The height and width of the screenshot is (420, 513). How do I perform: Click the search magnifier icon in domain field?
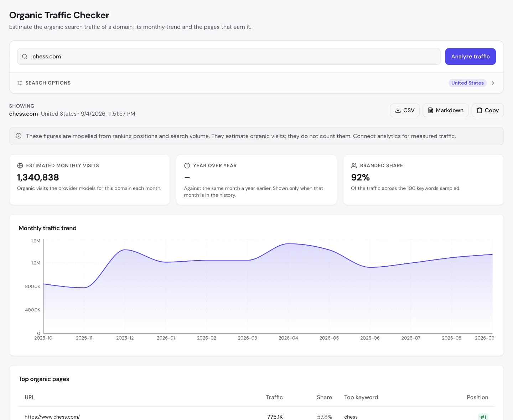tap(25, 57)
